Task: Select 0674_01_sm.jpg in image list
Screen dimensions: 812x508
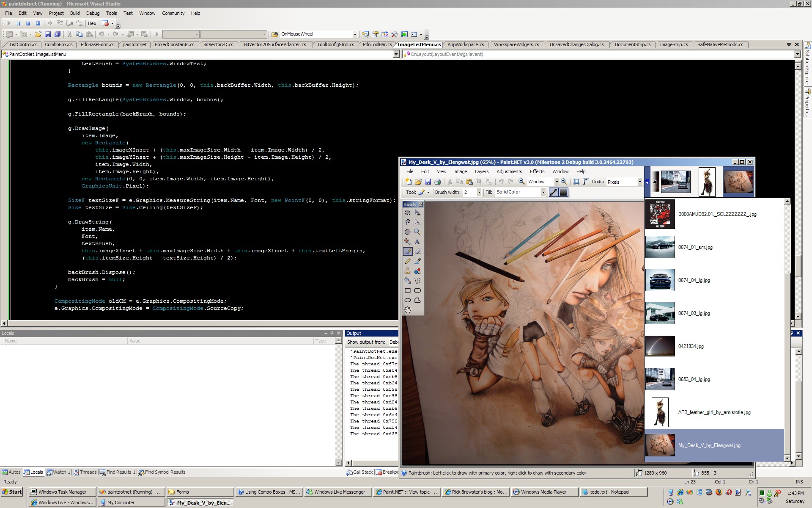Action: 714,247
